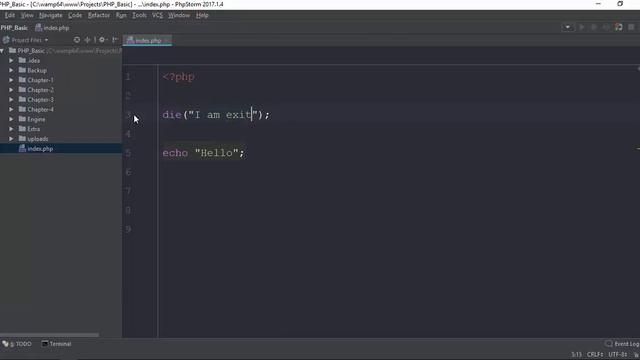Viewport: 640px width, 360px height.
Task: Click the Chapter-2 folder icon
Action: pyautogui.click(x=22, y=90)
